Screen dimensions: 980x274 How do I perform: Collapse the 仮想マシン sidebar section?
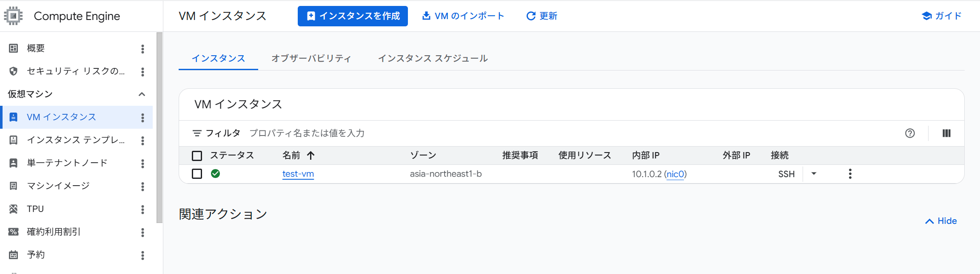click(x=142, y=94)
